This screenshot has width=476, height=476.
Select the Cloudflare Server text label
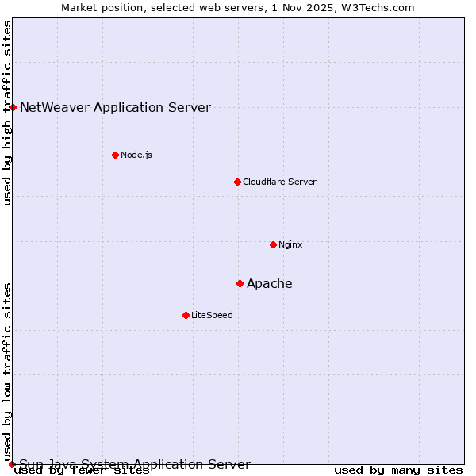coord(279,182)
